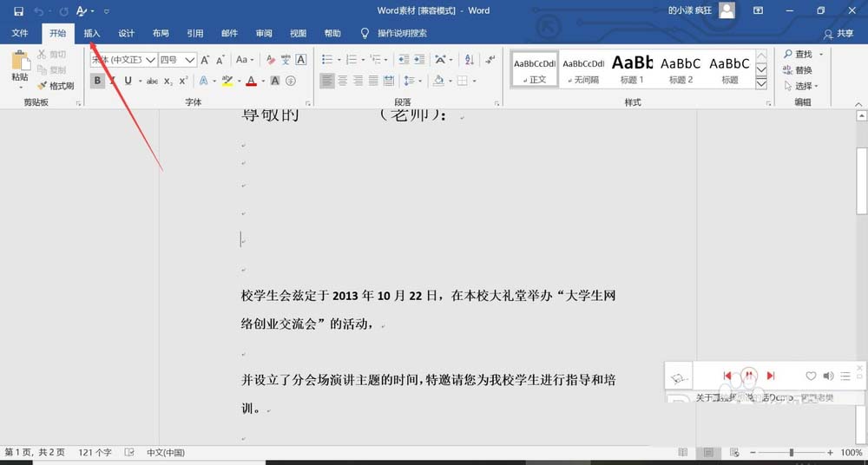Open the font name dropdown 宋体
The image size is (868, 465).
(x=150, y=60)
